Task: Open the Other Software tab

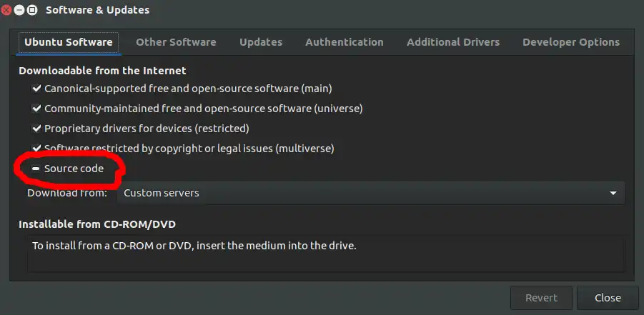Action: 176,42
